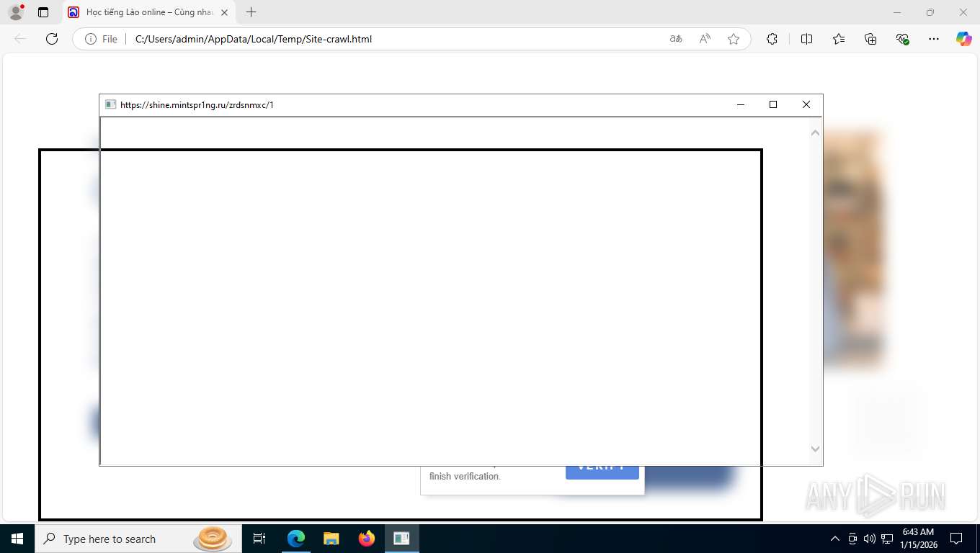Viewport: 980px width, 553px height.
Task: Open Settings and more ellipsis menu
Action: tap(934, 39)
